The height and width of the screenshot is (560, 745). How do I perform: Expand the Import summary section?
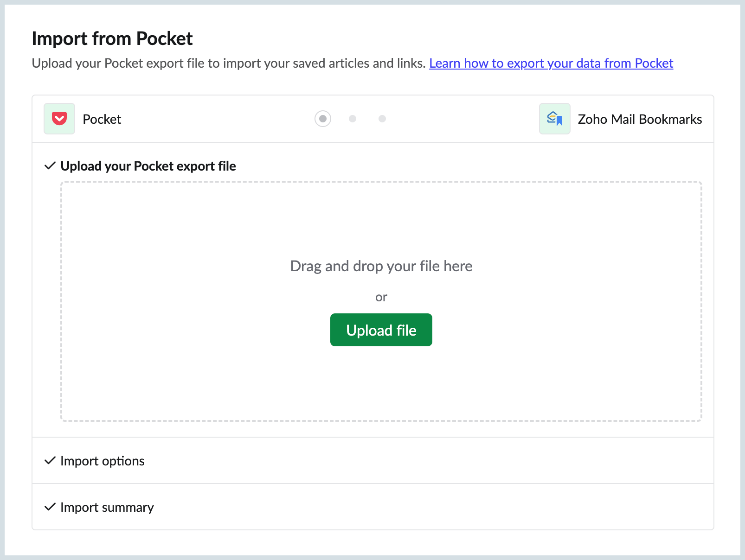click(x=106, y=507)
